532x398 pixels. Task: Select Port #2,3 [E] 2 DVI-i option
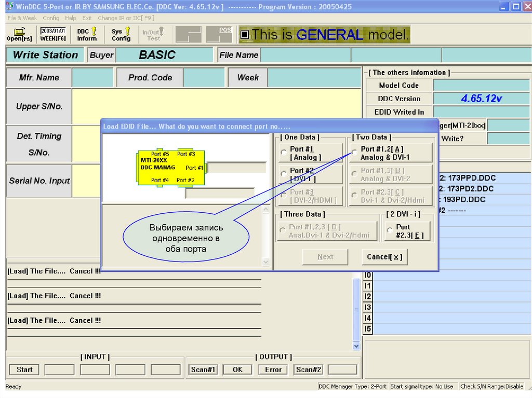389,231
